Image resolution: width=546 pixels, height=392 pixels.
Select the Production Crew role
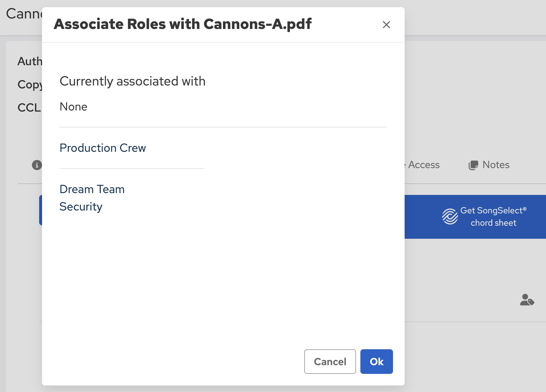pos(103,148)
